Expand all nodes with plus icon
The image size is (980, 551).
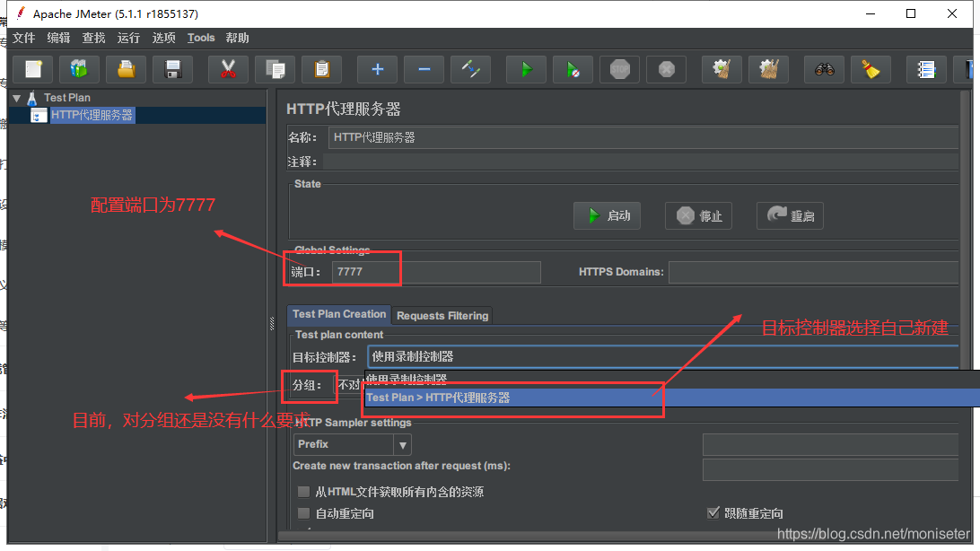click(377, 69)
